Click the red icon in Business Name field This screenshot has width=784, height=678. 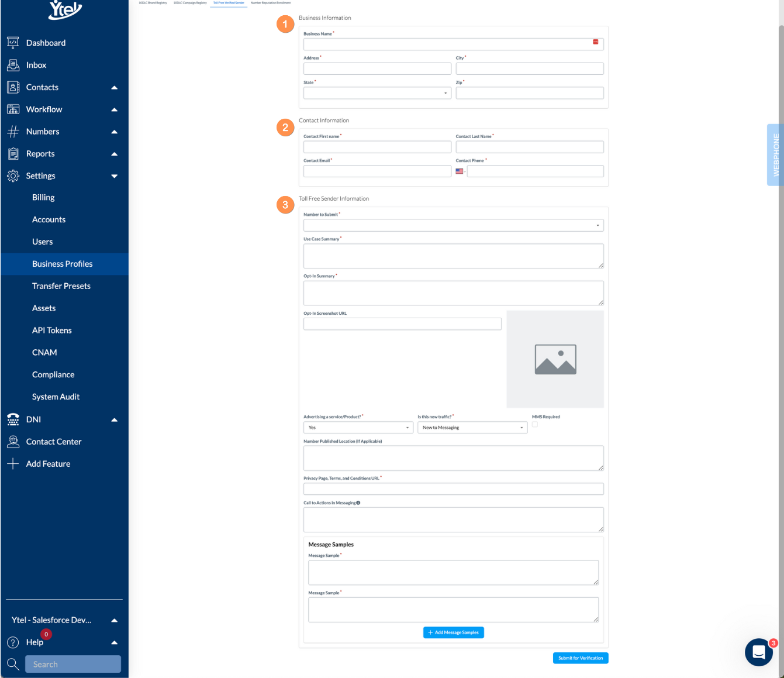pos(596,42)
